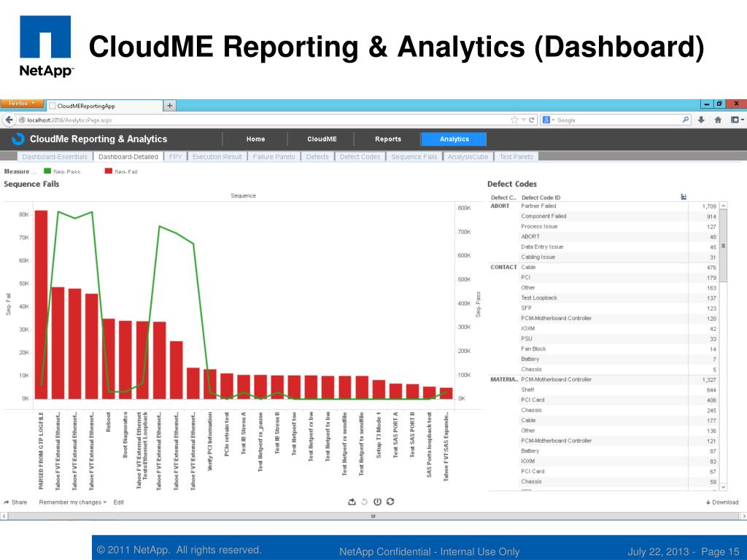This screenshot has width=747, height=560.
Task: Switch to the Failure Pareto tab
Action: 274,157
